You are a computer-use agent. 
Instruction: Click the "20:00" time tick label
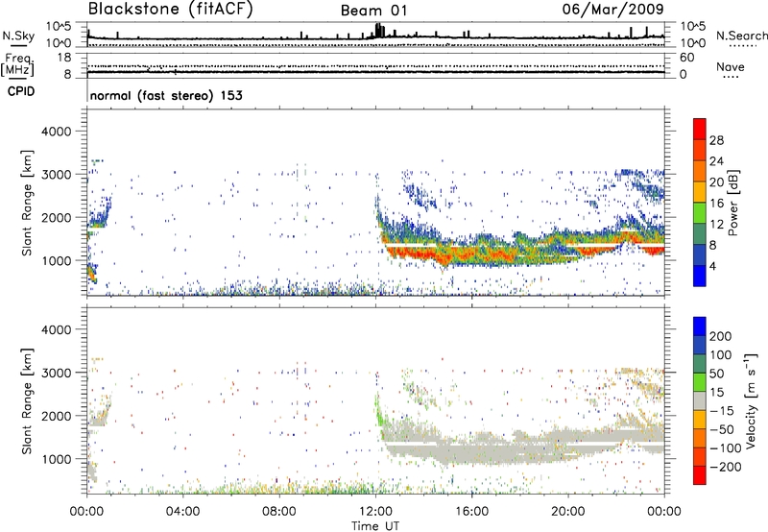567,512
